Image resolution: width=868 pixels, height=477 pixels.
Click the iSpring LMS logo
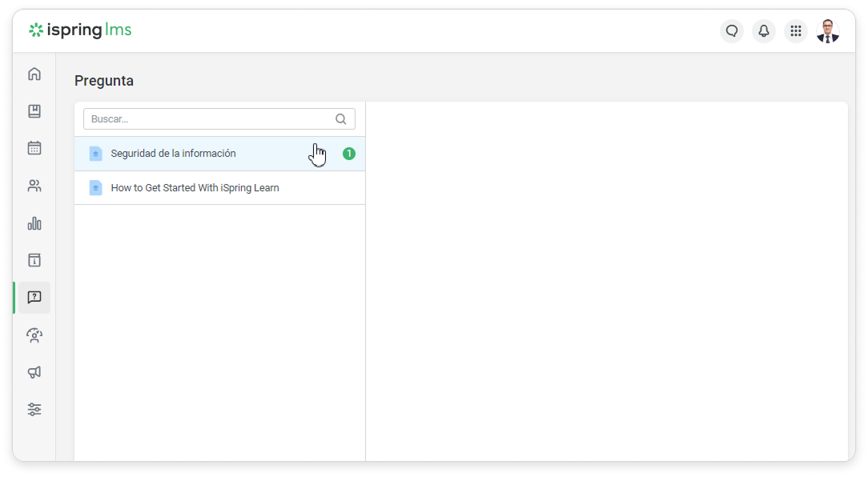[80, 30]
